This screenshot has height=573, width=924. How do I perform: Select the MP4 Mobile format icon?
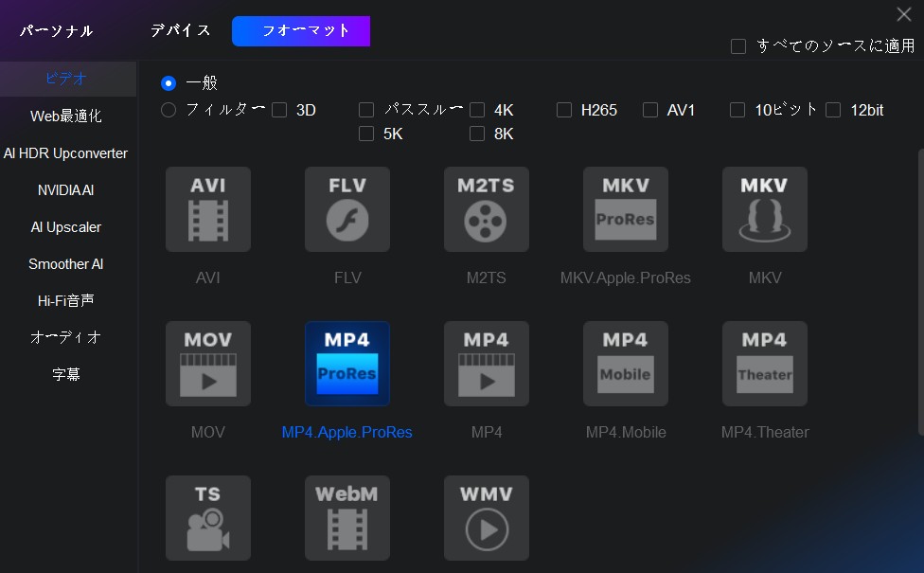(626, 364)
